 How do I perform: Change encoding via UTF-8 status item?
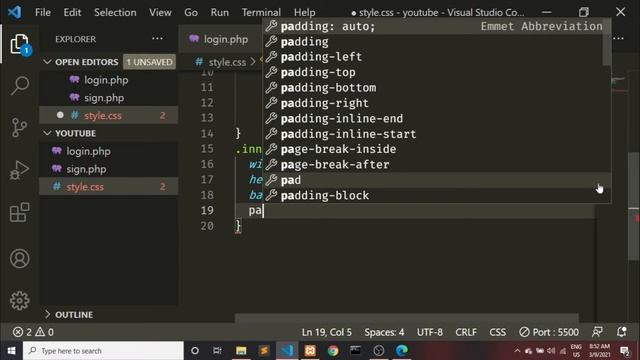coord(429,332)
